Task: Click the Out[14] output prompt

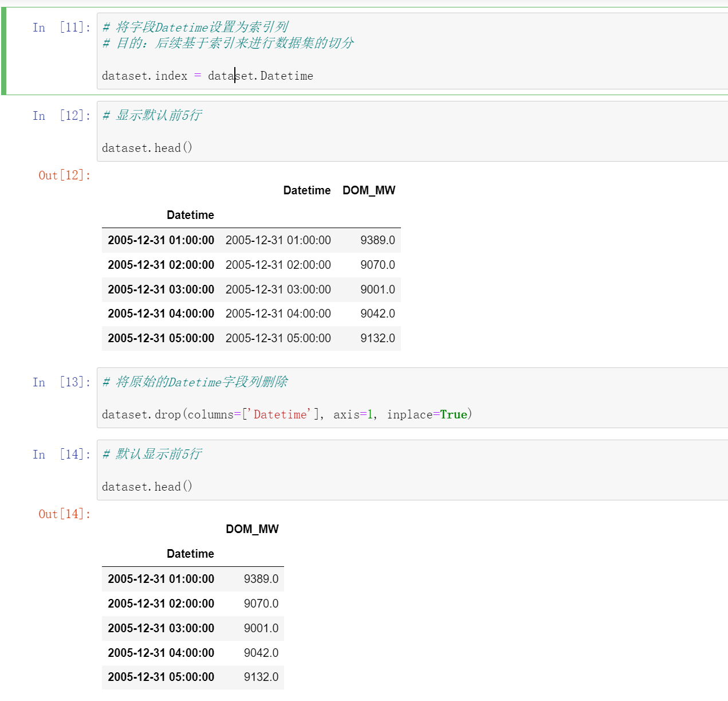Action: (x=64, y=514)
